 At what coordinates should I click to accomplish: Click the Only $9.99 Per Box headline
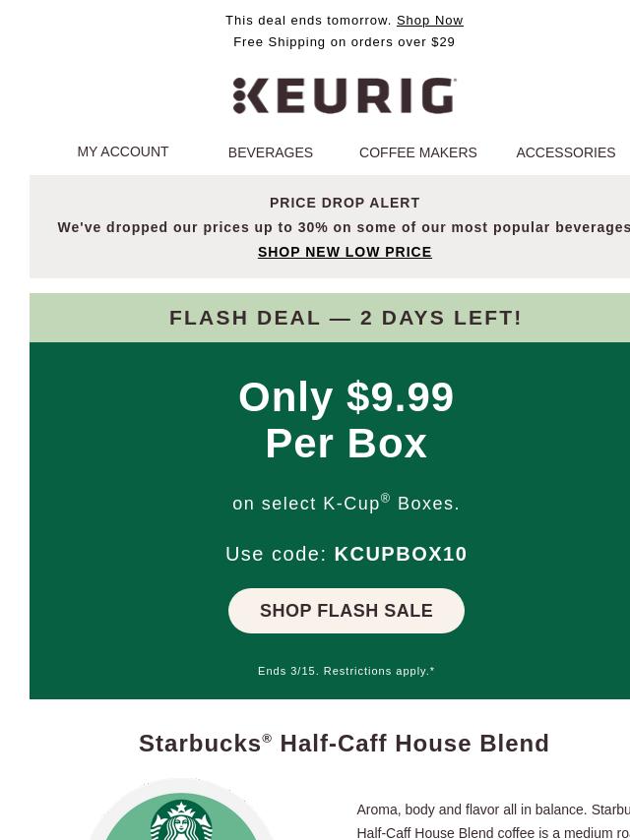click(x=346, y=420)
